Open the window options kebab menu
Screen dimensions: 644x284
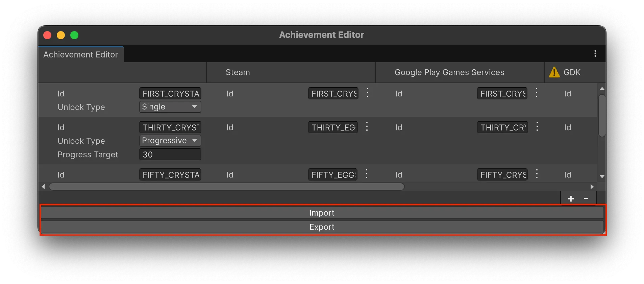coord(595,53)
